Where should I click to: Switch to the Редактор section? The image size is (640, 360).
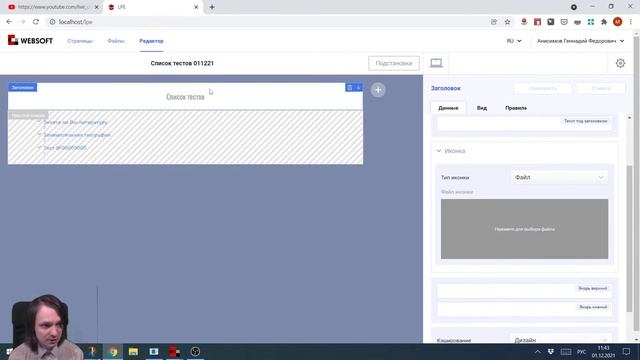click(151, 41)
